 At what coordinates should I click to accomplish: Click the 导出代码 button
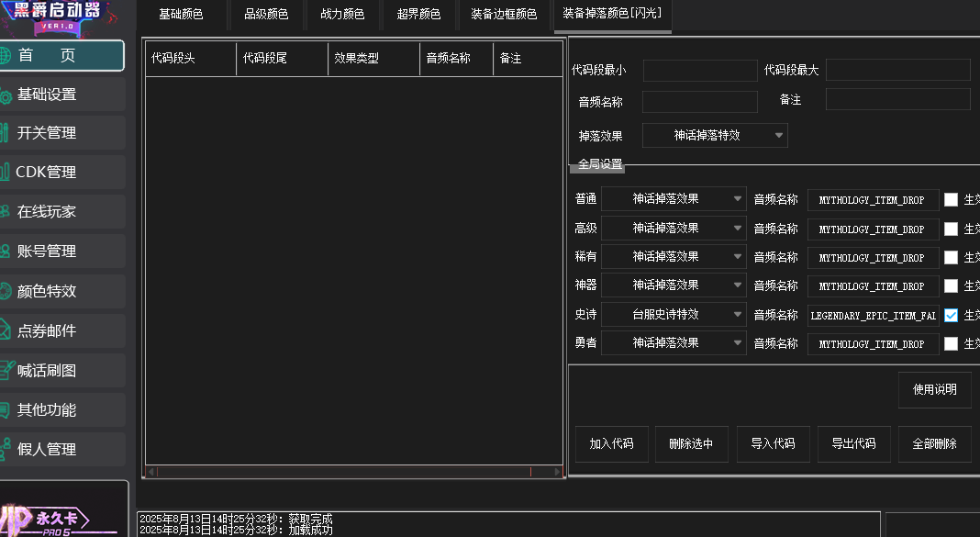pyautogui.click(x=853, y=443)
